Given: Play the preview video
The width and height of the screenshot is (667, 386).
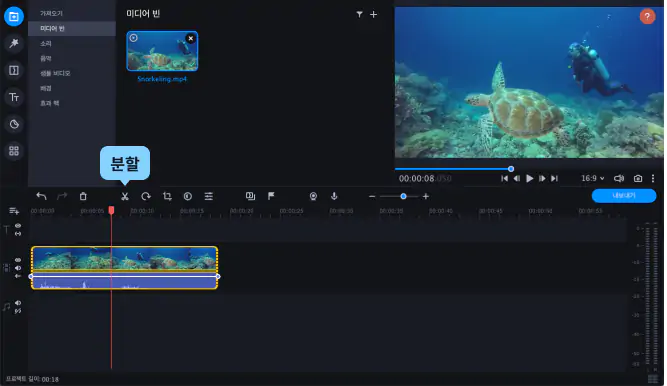Looking at the screenshot, I should point(530,178).
